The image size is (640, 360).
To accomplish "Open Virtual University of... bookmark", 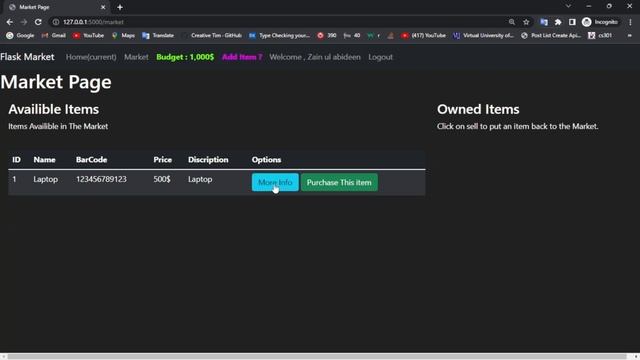I will [484, 36].
